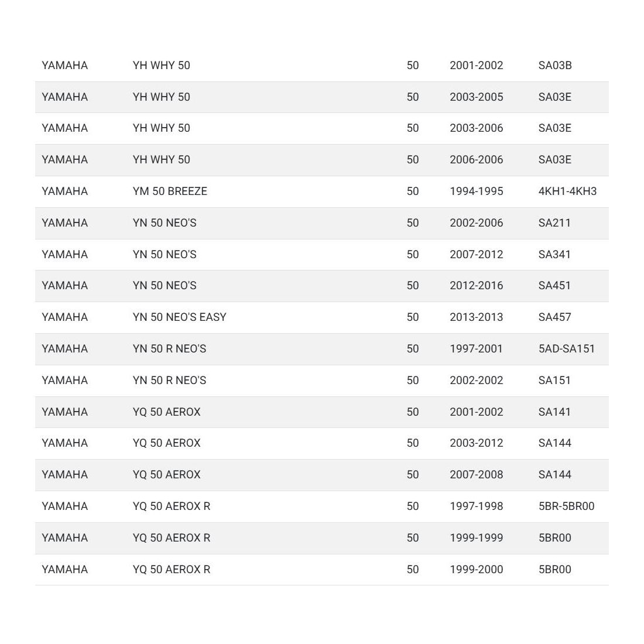644x644 pixels.
Task: Click the 2003-2005 year range cell
Action: (476, 97)
